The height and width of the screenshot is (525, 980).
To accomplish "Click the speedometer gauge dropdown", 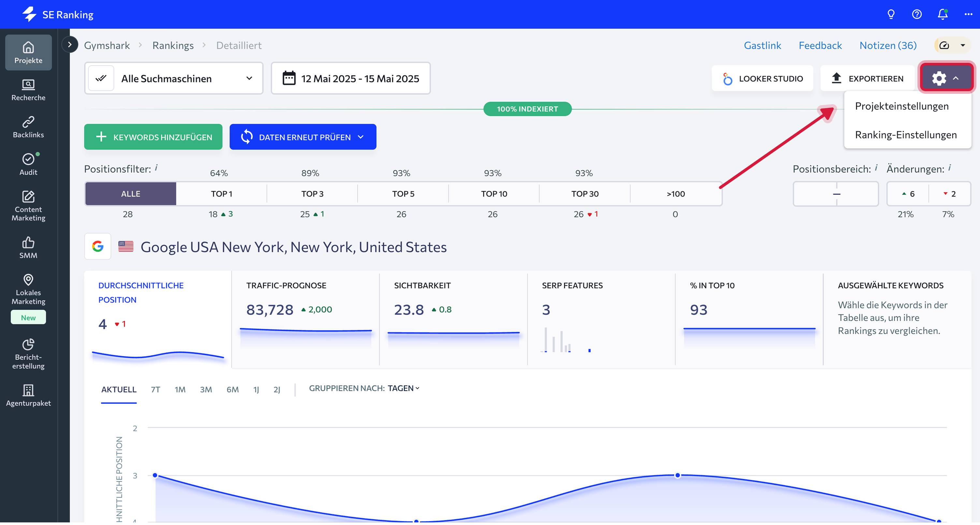I will click(953, 45).
